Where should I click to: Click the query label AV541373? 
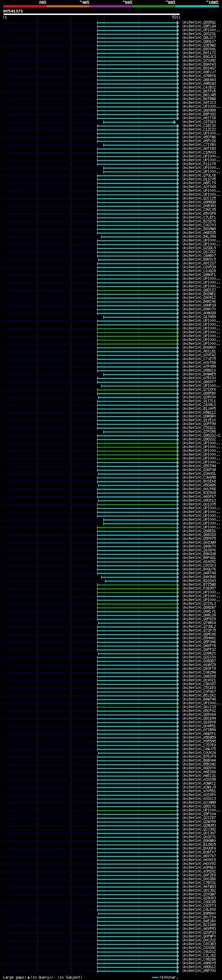(x=13, y=11)
